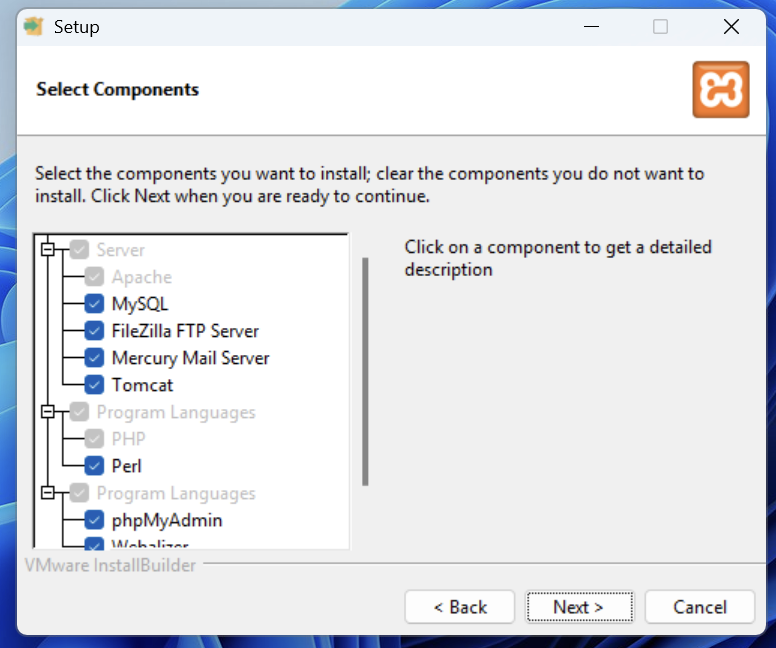The height and width of the screenshot is (648, 776).
Task: Uncheck the Perl checkbox
Action: coord(95,466)
